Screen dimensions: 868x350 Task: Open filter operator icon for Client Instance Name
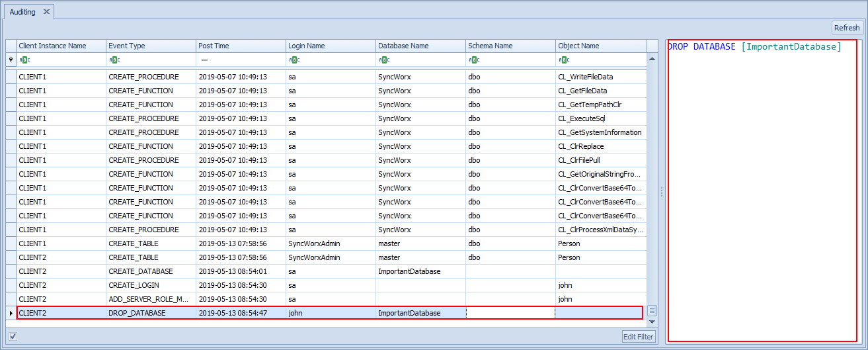tap(24, 60)
